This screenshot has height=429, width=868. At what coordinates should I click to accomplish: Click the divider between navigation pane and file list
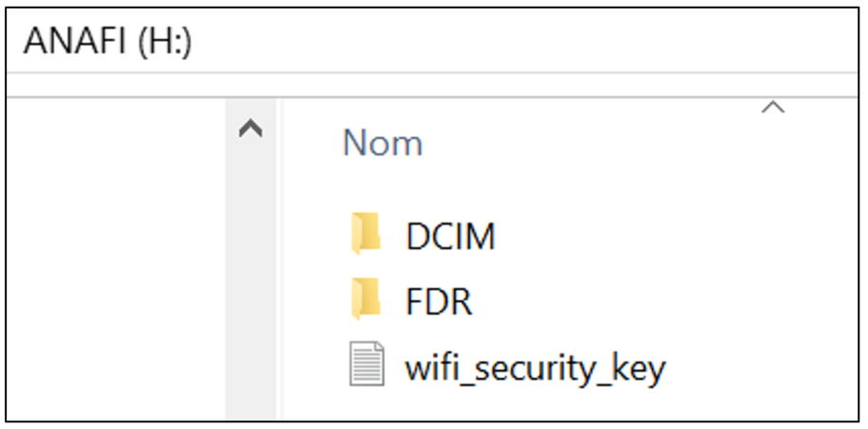click(280, 259)
